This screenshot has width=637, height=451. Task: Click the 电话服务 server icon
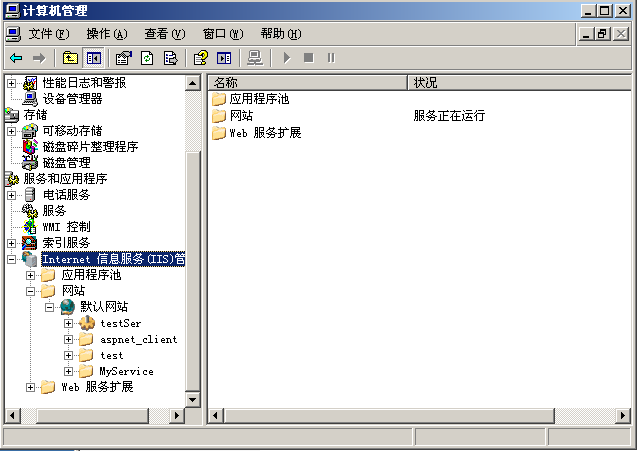30,195
